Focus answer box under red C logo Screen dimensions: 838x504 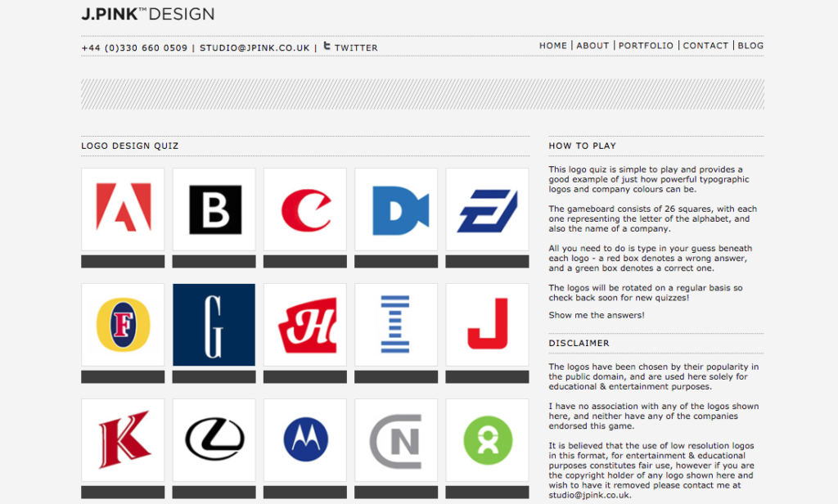tap(305, 261)
